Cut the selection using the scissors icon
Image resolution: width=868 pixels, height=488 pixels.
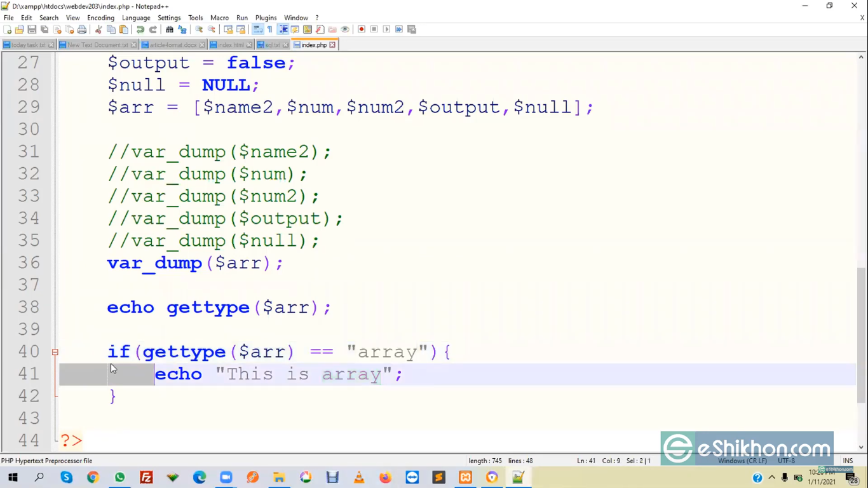point(99,29)
